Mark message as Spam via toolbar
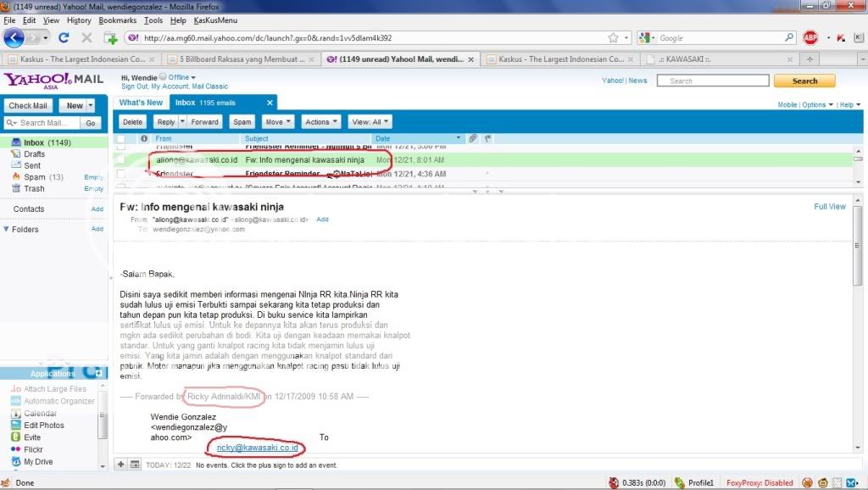Viewport: 868px width, 490px height. [242, 122]
